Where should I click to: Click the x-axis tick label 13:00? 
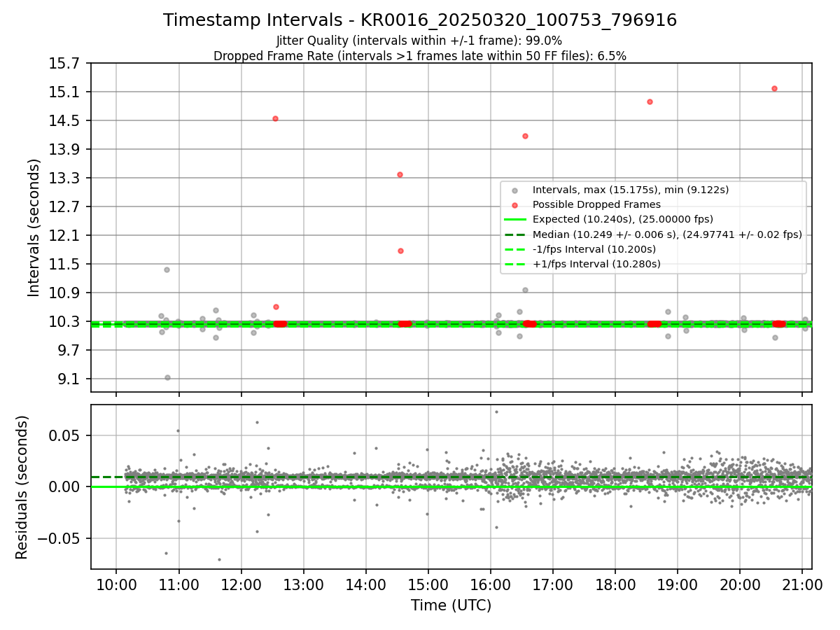tap(303, 584)
